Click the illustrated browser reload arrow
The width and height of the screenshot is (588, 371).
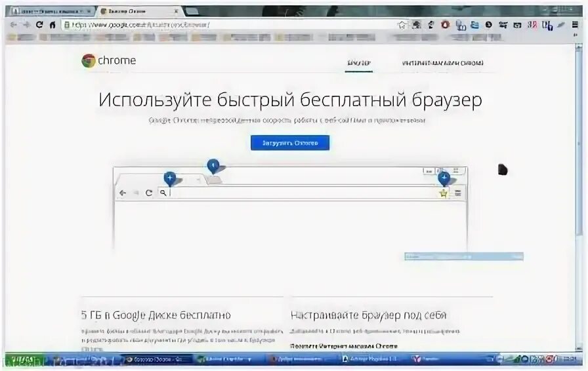coord(149,193)
